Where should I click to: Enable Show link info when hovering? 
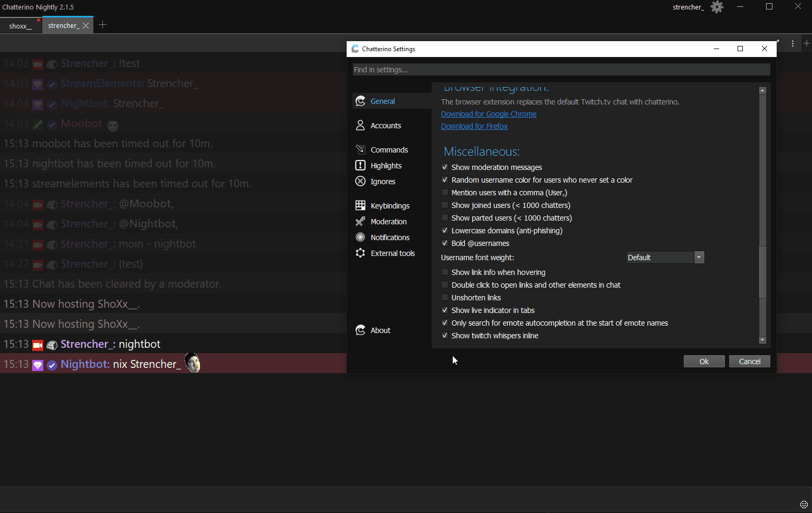click(x=445, y=272)
